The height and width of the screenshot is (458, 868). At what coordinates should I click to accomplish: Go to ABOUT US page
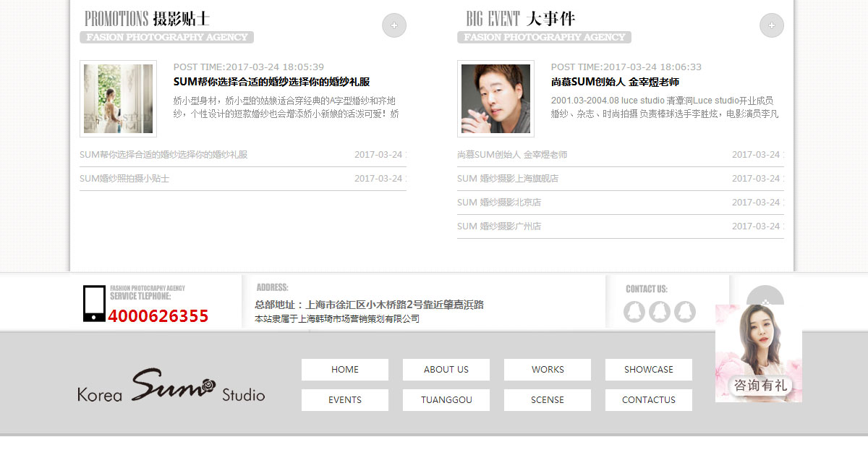point(446,370)
